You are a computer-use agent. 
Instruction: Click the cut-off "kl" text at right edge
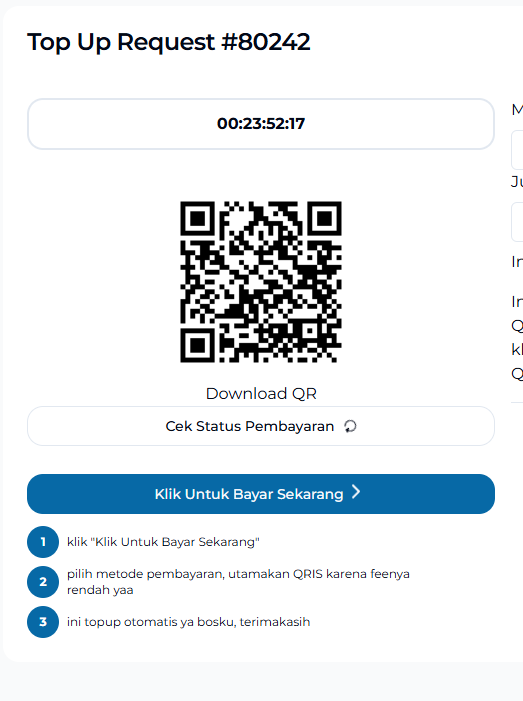point(517,349)
